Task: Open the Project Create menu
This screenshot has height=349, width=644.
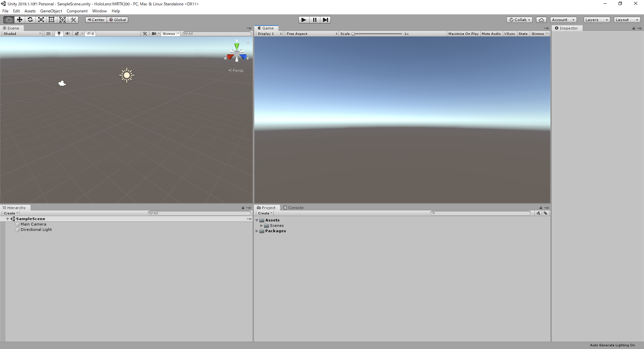Action: pyautogui.click(x=265, y=213)
